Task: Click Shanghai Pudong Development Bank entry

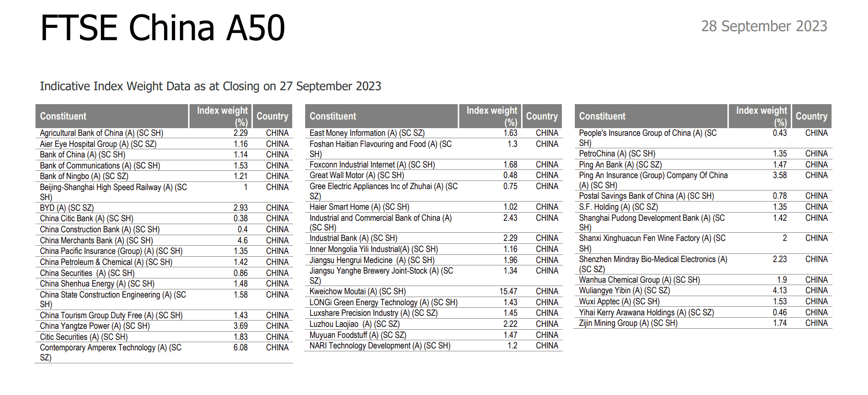Action: point(652,223)
